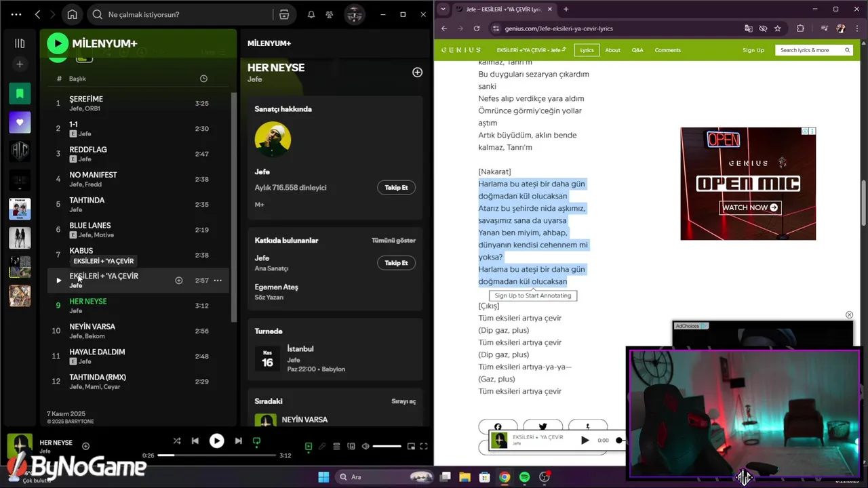Open the Spotify profile avatar menu
Screen dimensions: 868x488
353,14
